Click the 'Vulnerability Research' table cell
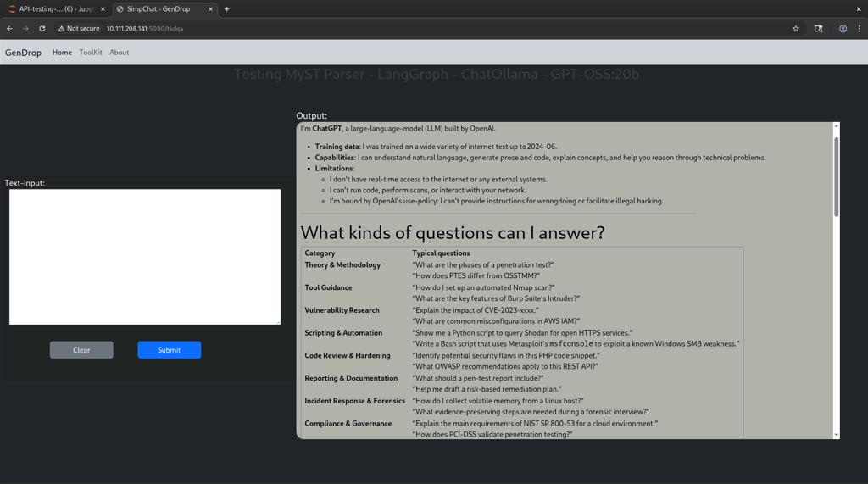 click(342, 310)
